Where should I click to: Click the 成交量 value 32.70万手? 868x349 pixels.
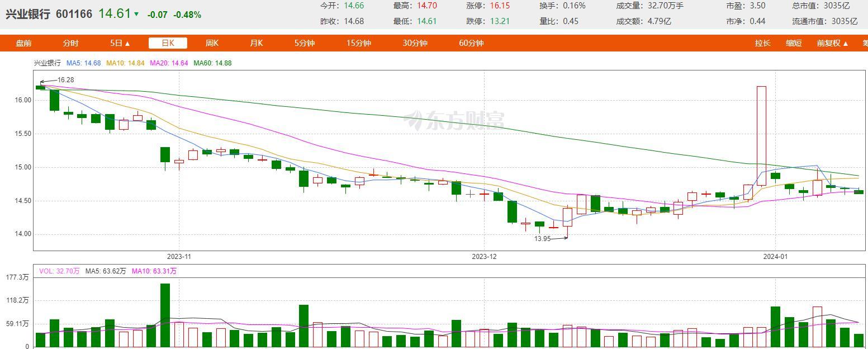666,6
